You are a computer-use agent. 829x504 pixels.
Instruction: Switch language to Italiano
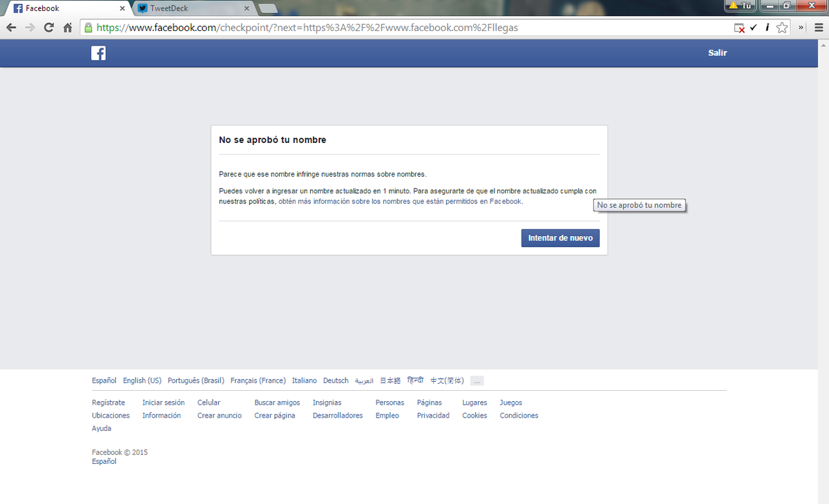pos(305,380)
